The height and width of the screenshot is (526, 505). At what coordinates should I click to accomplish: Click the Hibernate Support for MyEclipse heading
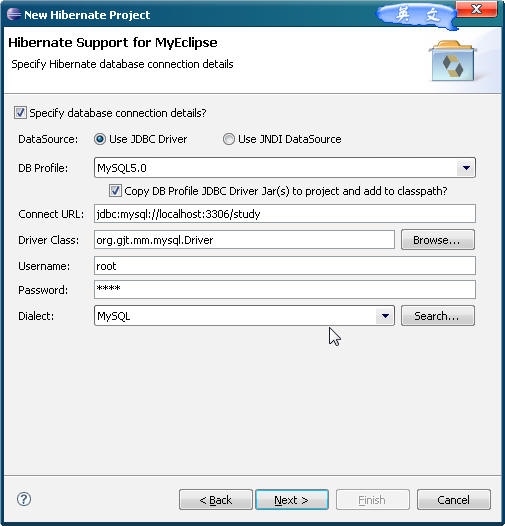[x=113, y=43]
